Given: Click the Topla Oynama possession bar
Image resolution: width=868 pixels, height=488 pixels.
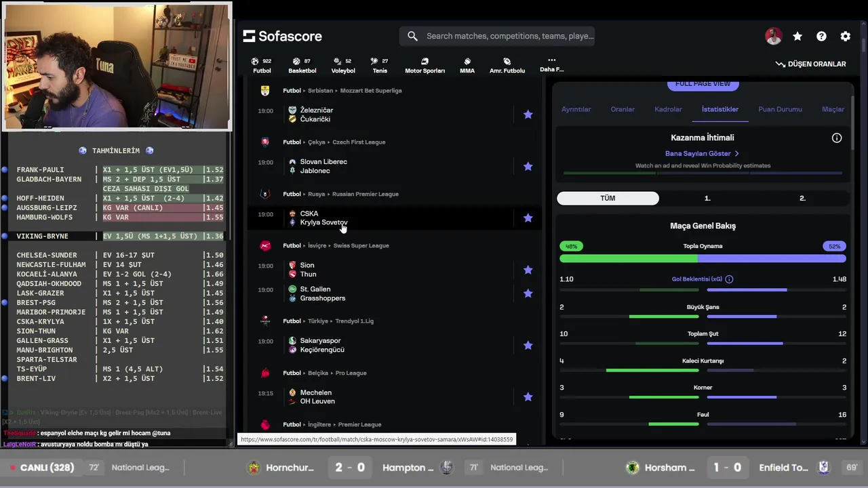Looking at the screenshot, I should 703,258.
